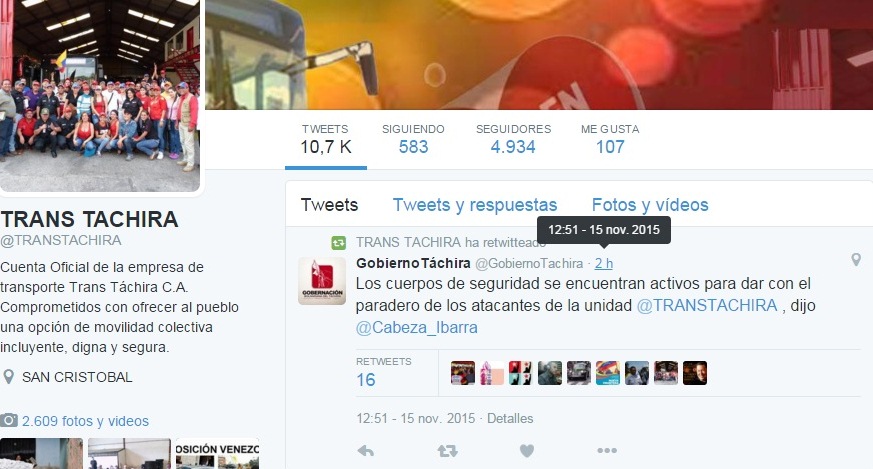Click the Detalles link under tweet
The image size is (873, 469).
tap(510, 418)
